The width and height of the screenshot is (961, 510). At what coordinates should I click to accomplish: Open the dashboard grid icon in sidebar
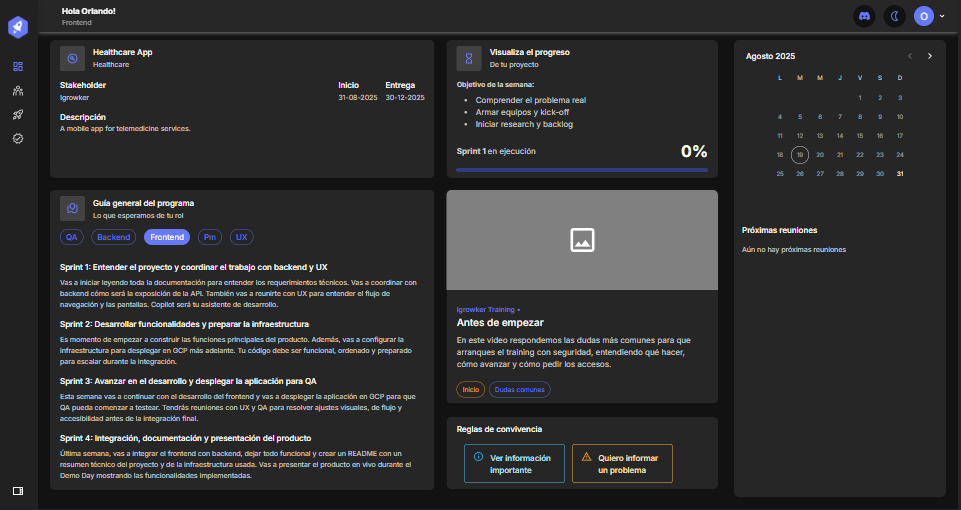tap(18, 66)
